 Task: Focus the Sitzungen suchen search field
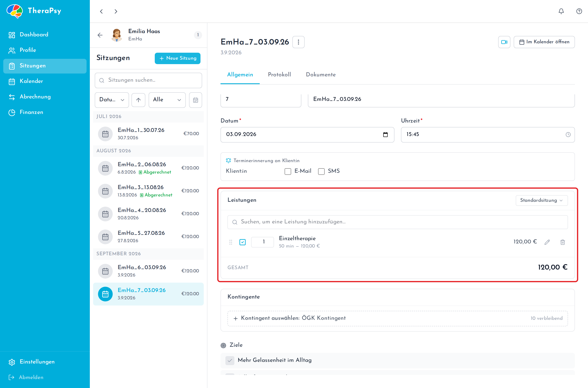click(x=148, y=80)
